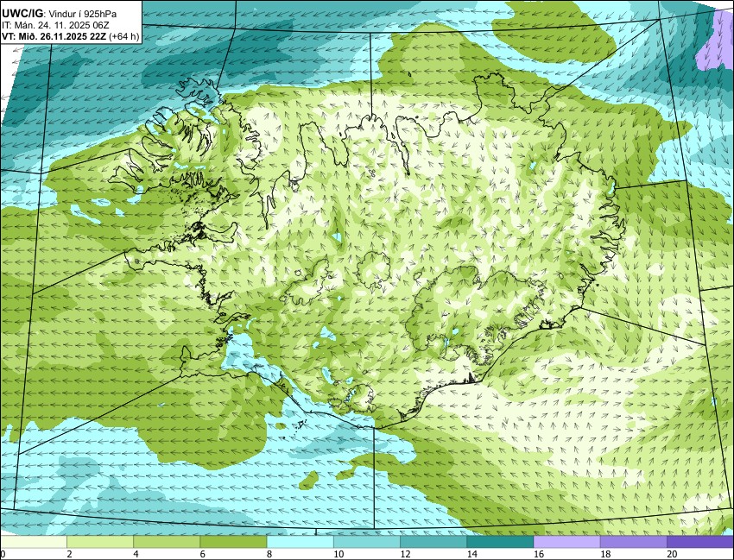Select the 8–10 pale cyan legend swatch

[300, 542]
